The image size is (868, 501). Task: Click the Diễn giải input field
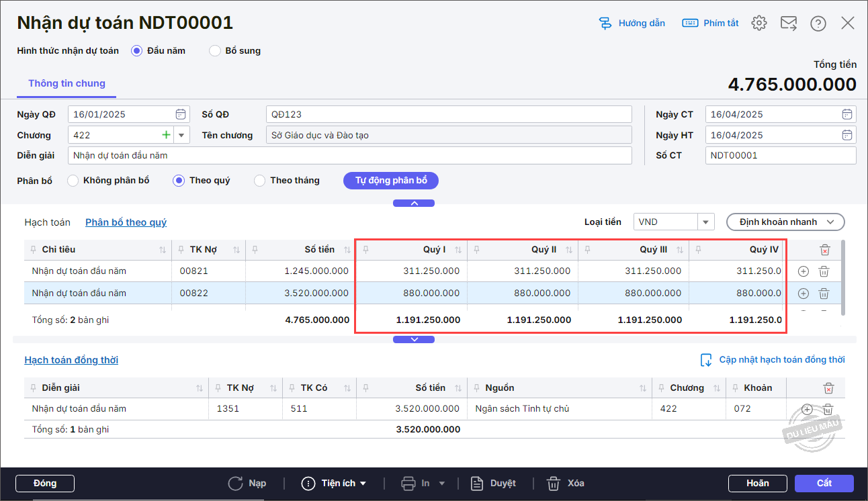tap(350, 155)
